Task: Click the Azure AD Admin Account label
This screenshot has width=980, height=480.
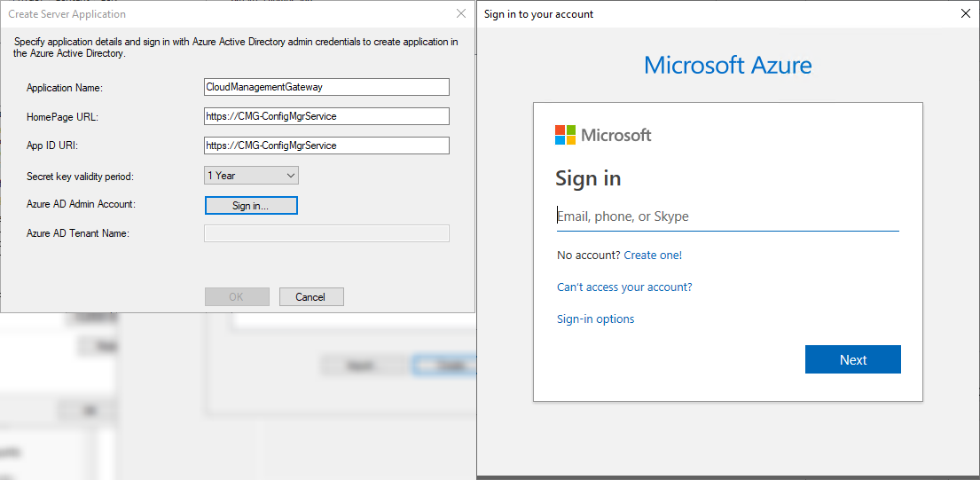Action: pos(81,204)
